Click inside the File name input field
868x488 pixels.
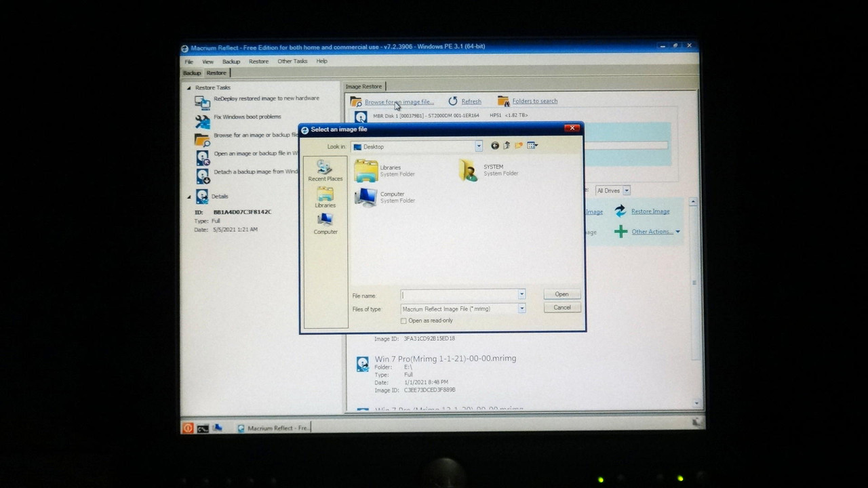(x=459, y=295)
